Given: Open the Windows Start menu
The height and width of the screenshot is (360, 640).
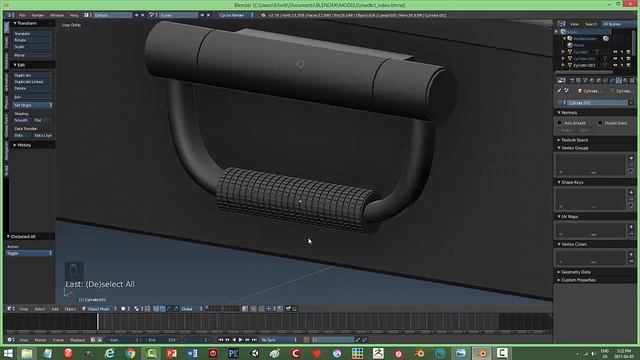Looking at the screenshot, I should pos(8,353).
